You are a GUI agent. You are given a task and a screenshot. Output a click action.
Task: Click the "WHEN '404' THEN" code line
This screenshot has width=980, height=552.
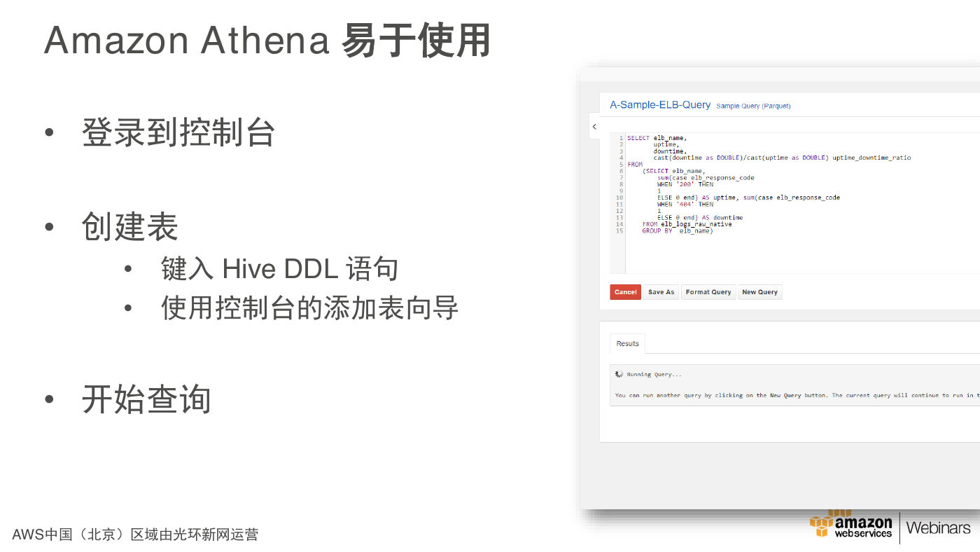(685, 205)
